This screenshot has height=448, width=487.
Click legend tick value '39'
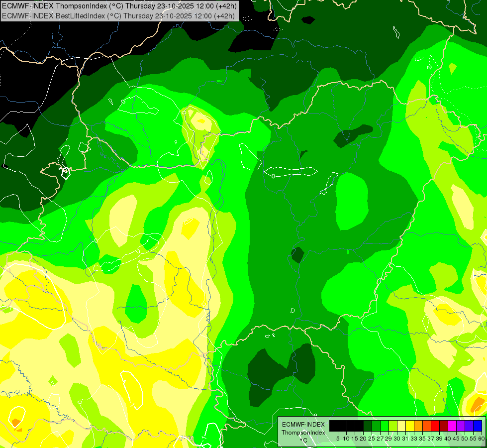pos(439,439)
